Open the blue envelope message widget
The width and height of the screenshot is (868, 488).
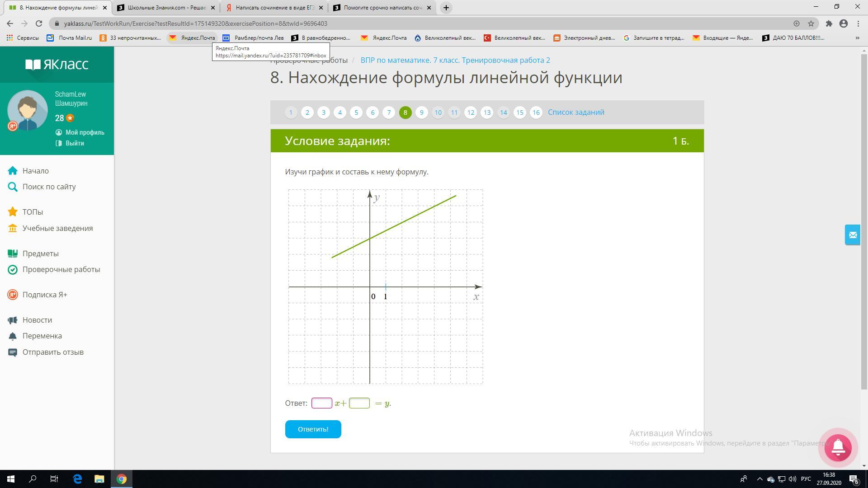[x=853, y=235]
